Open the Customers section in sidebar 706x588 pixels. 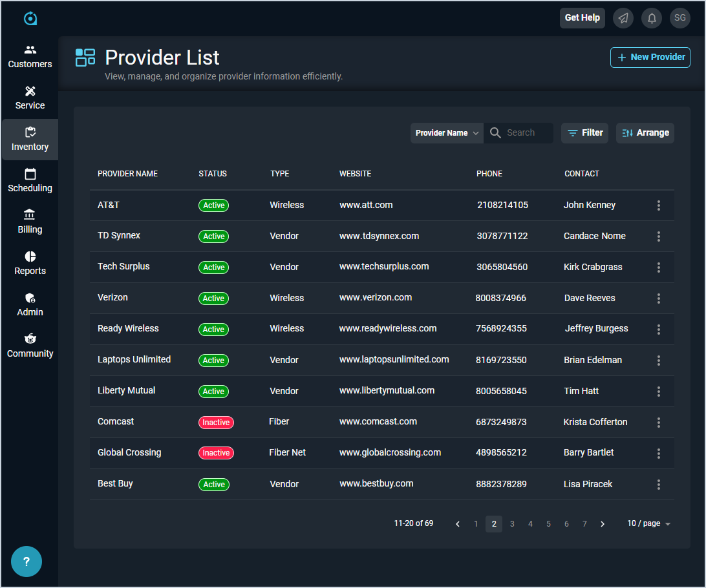click(x=30, y=57)
